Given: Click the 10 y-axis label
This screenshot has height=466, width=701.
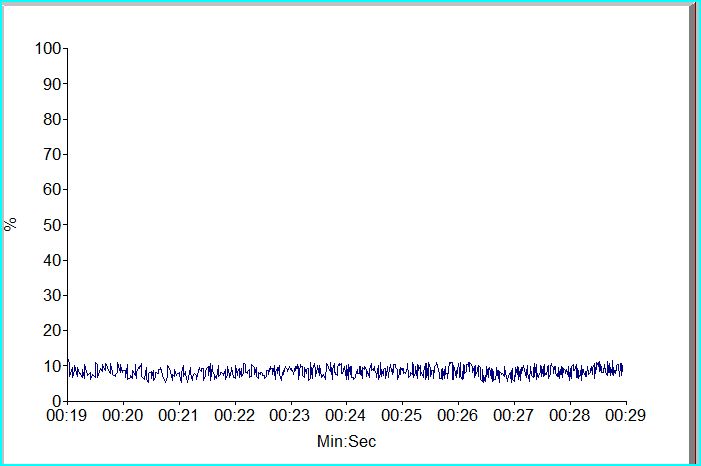Looking at the screenshot, I should 52,366.
